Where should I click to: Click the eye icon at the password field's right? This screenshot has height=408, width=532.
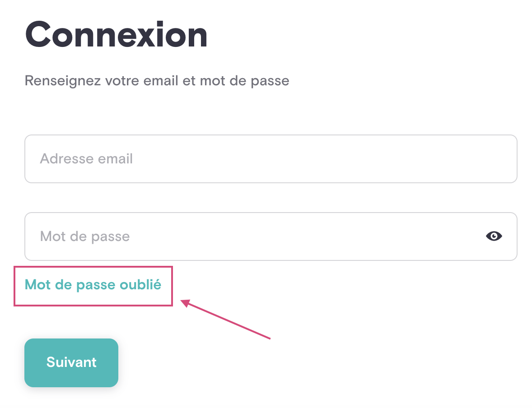click(x=494, y=236)
